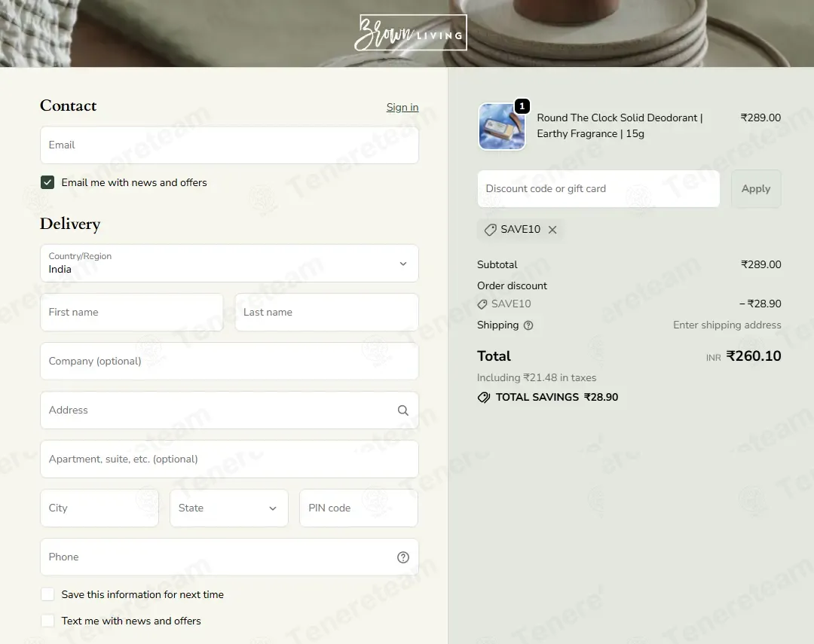
Task: Click the total amount ₹260.10
Action: (753, 356)
